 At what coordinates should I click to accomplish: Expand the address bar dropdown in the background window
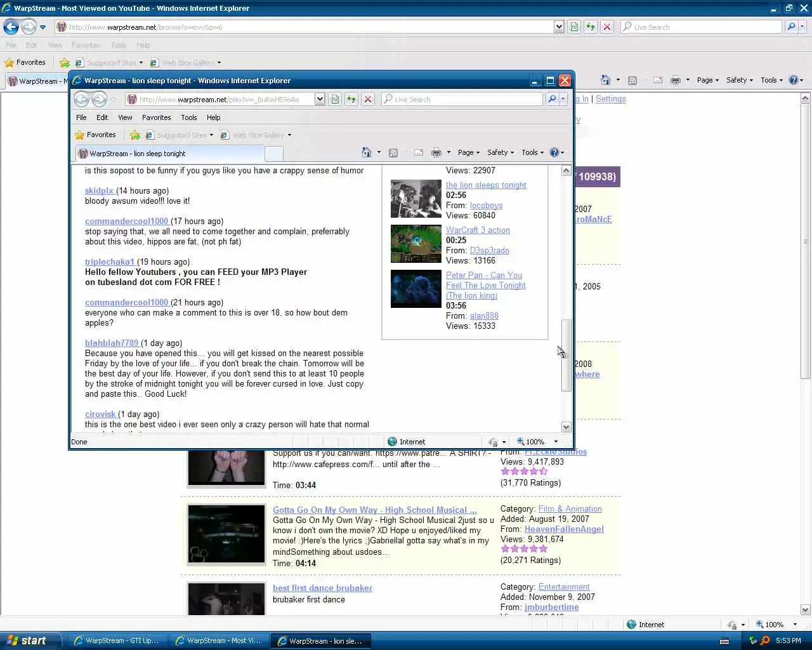pos(559,27)
